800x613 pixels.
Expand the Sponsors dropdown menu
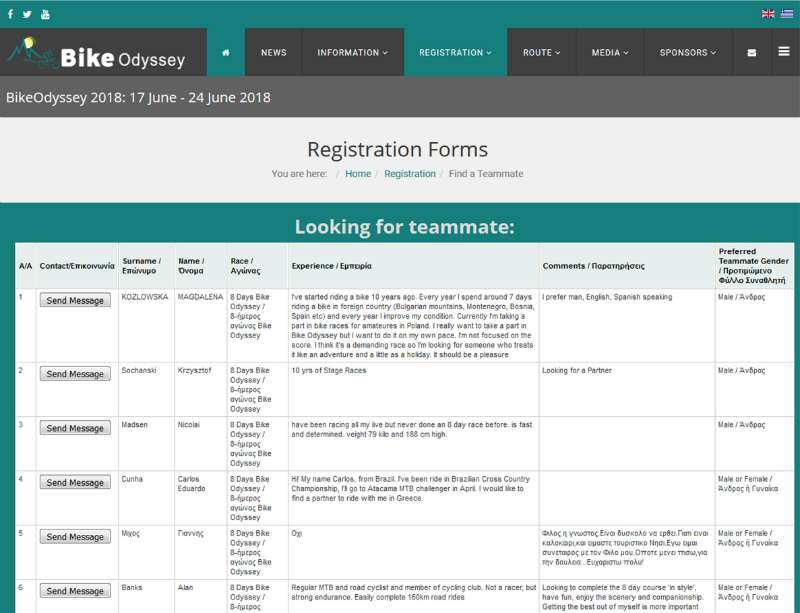(x=688, y=53)
